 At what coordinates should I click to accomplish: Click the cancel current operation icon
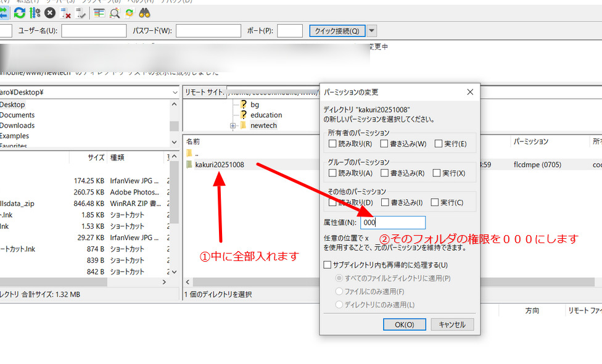(50, 12)
